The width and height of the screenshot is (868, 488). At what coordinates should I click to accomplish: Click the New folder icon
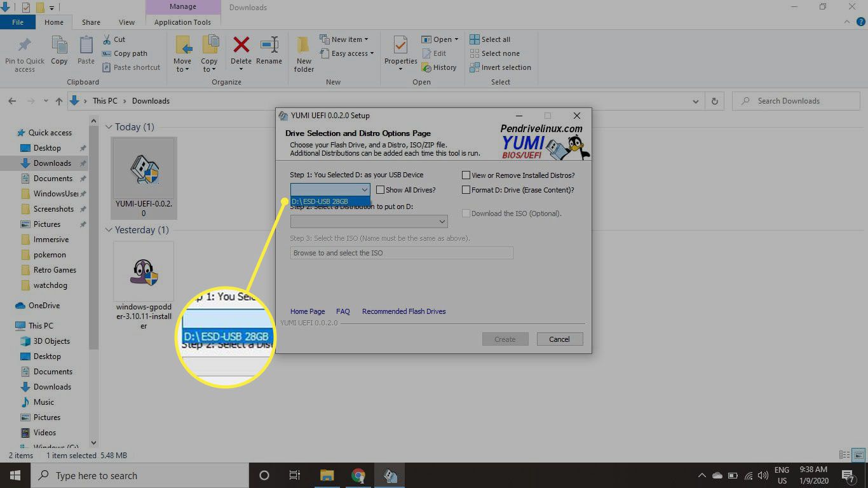[304, 46]
